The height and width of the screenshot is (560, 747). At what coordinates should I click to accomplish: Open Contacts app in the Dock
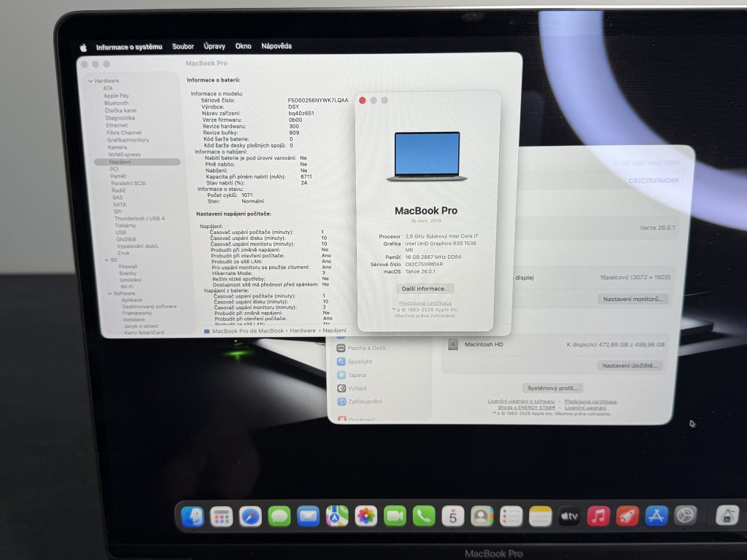tap(481, 516)
